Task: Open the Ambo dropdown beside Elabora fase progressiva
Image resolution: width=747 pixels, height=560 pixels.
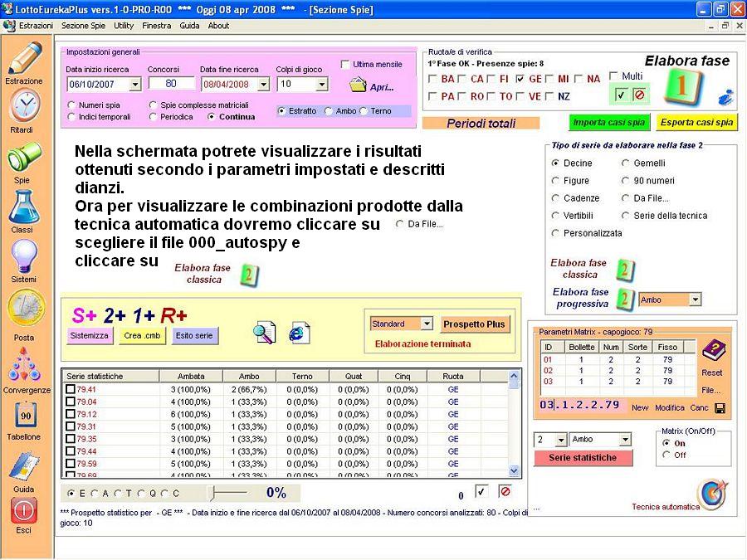Action: click(696, 299)
